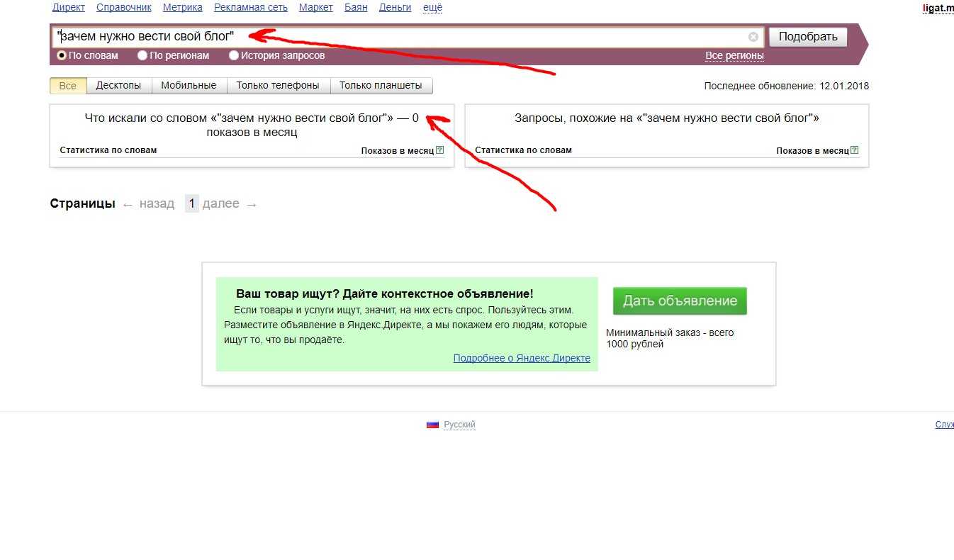The height and width of the screenshot is (560, 954).
Task: Open the Баян link
Action: click(x=356, y=7)
